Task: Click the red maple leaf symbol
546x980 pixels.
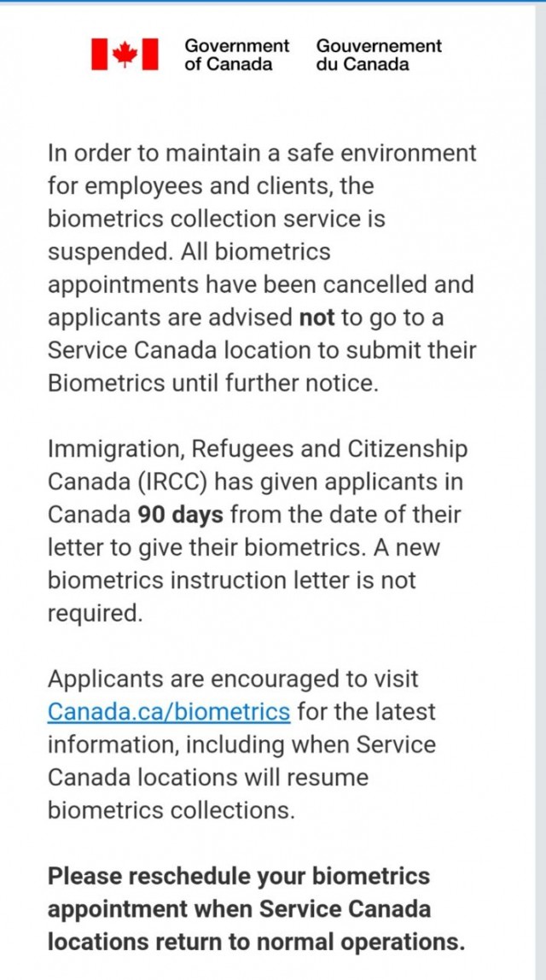Action: tap(125, 55)
